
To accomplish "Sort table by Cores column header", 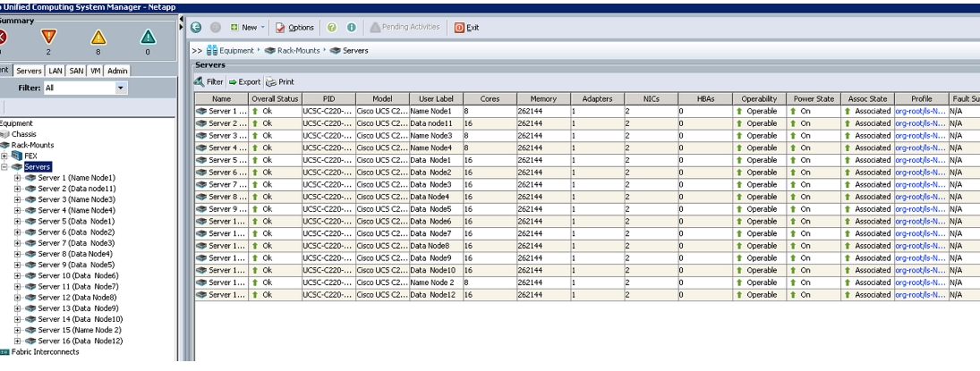I will point(490,98).
